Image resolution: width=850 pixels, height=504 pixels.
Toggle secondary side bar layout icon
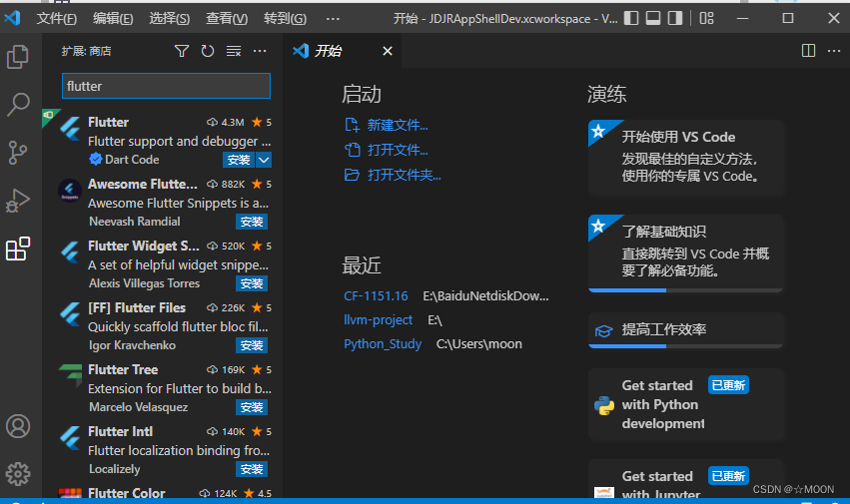[675, 18]
